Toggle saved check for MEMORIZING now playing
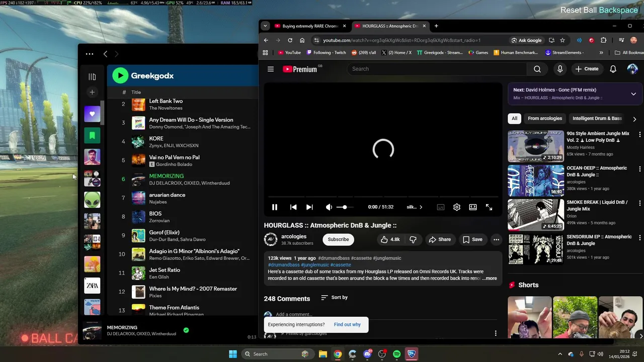Image resolution: width=644 pixels, height=362 pixels. click(x=186, y=330)
